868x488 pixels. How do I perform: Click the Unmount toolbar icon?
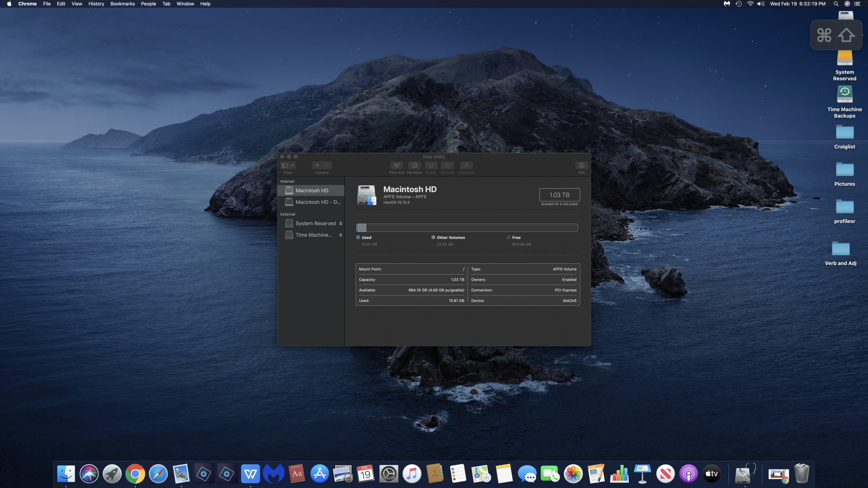pos(466,165)
